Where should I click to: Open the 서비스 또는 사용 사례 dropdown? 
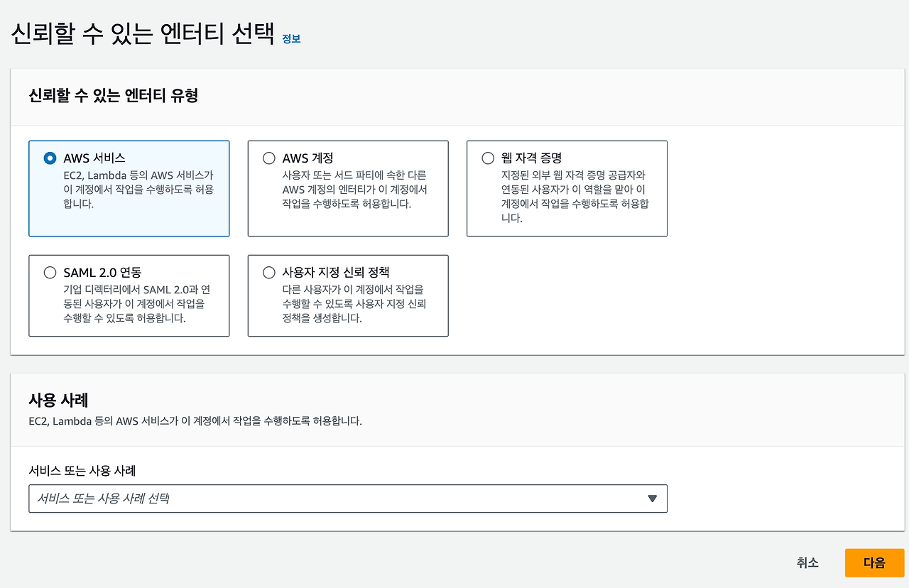tap(348, 499)
